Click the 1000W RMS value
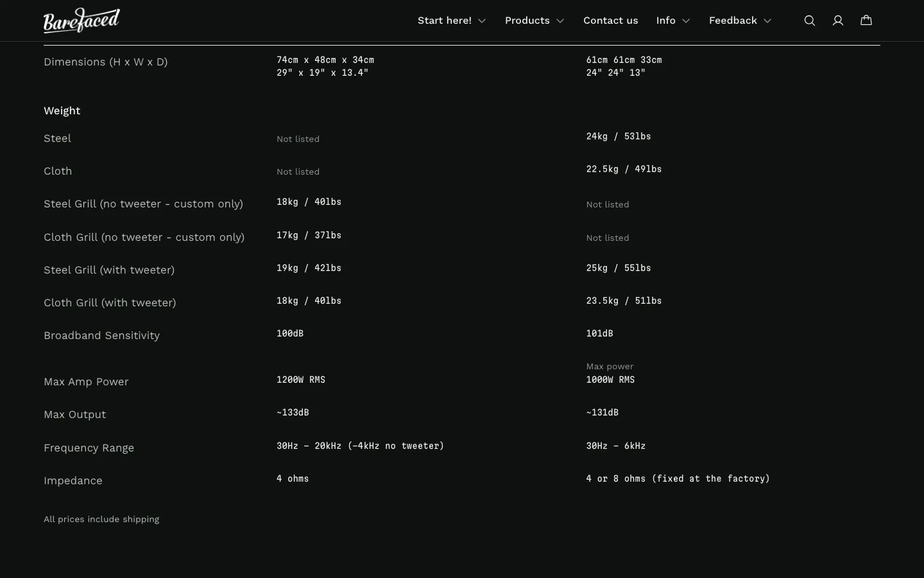The width and height of the screenshot is (924, 578). (x=611, y=380)
